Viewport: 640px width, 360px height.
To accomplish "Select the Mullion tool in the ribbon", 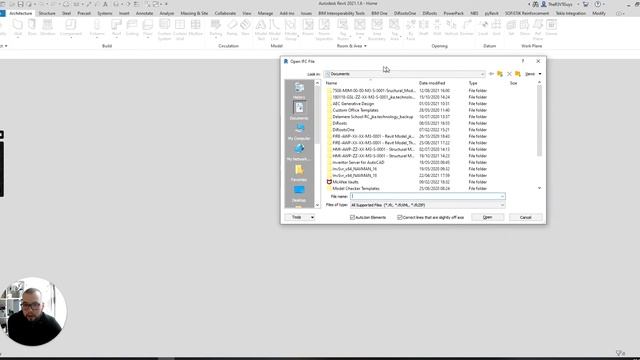I will pos(196,28).
